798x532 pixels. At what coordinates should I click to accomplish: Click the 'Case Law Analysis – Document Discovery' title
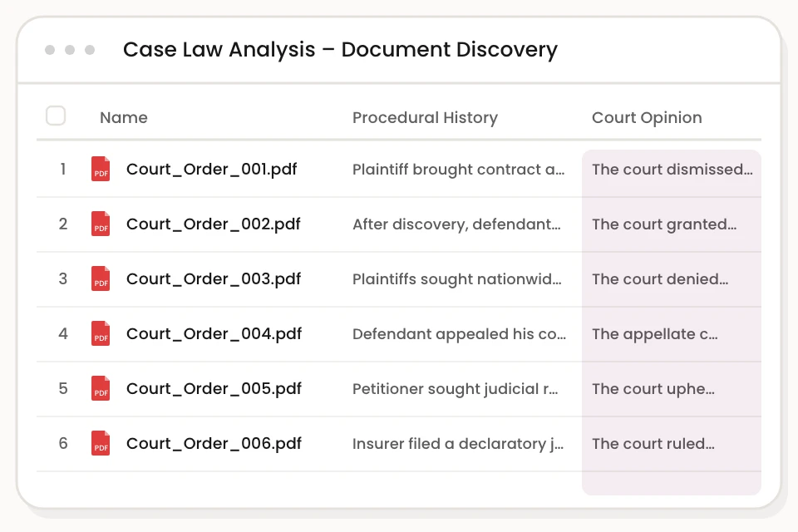(341, 50)
